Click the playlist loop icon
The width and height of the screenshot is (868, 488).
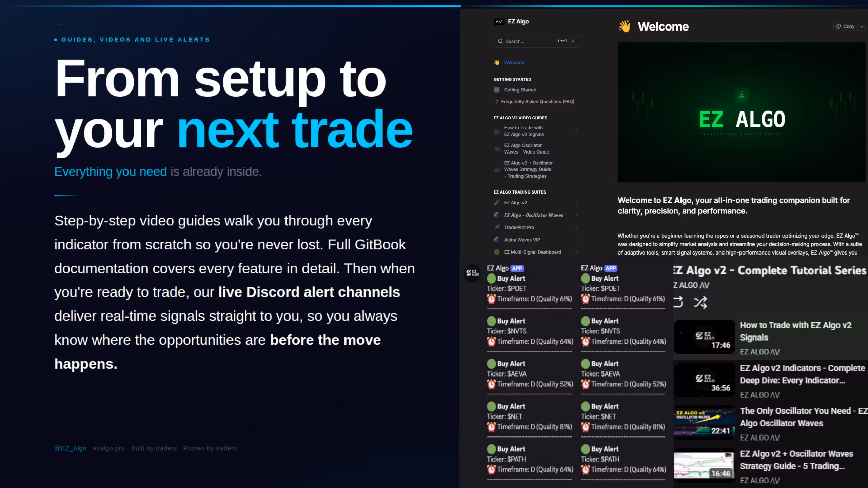pyautogui.click(x=678, y=302)
